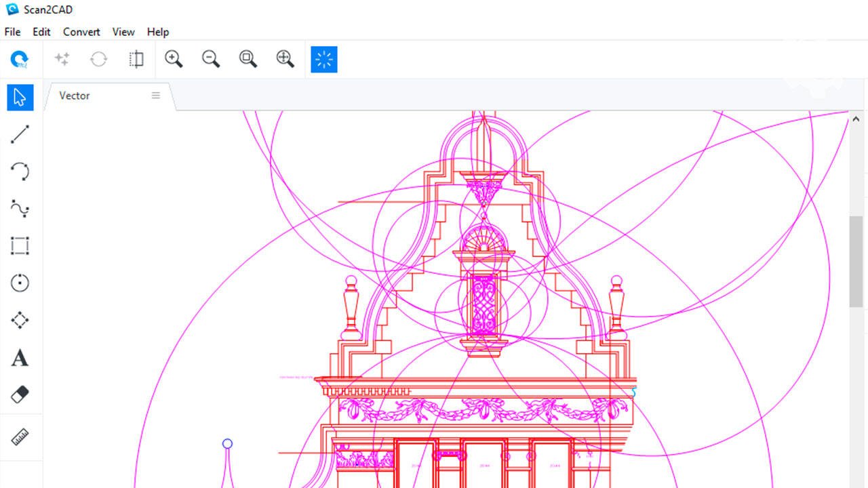Open the Convert menu
Image resolution: width=868 pixels, height=488 pixels.
81,32
